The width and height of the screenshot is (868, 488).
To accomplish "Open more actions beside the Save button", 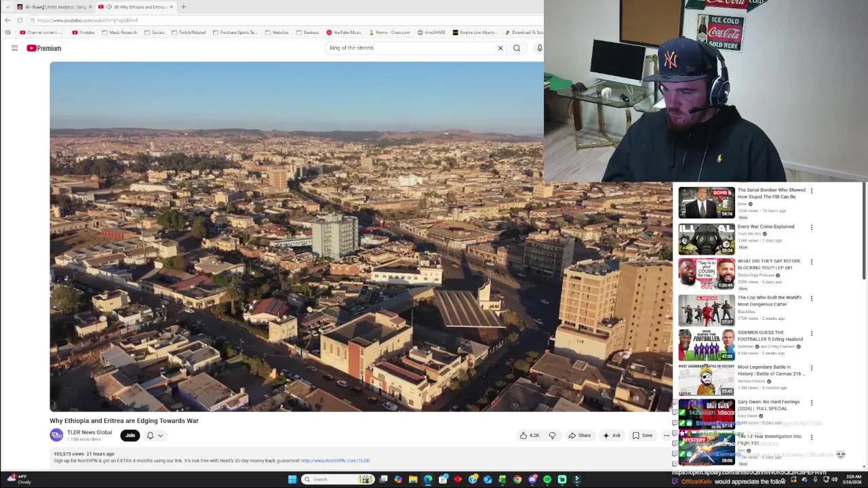I will tap(667, 435).
